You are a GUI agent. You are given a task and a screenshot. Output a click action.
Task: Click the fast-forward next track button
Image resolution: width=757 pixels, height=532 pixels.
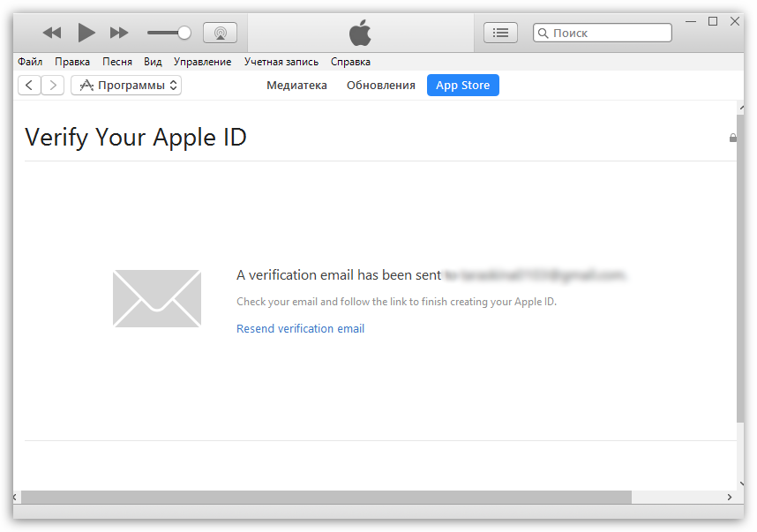coord(119,33)
